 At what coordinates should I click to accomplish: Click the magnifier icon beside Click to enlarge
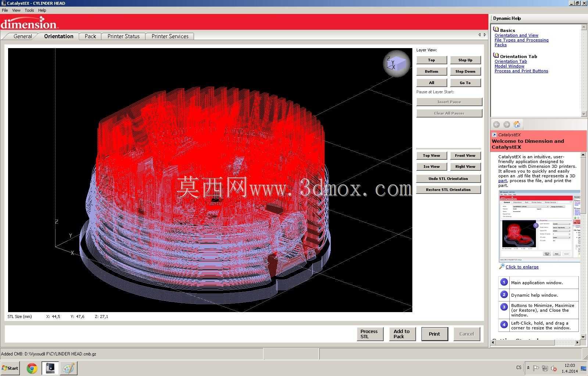point(502,267)
